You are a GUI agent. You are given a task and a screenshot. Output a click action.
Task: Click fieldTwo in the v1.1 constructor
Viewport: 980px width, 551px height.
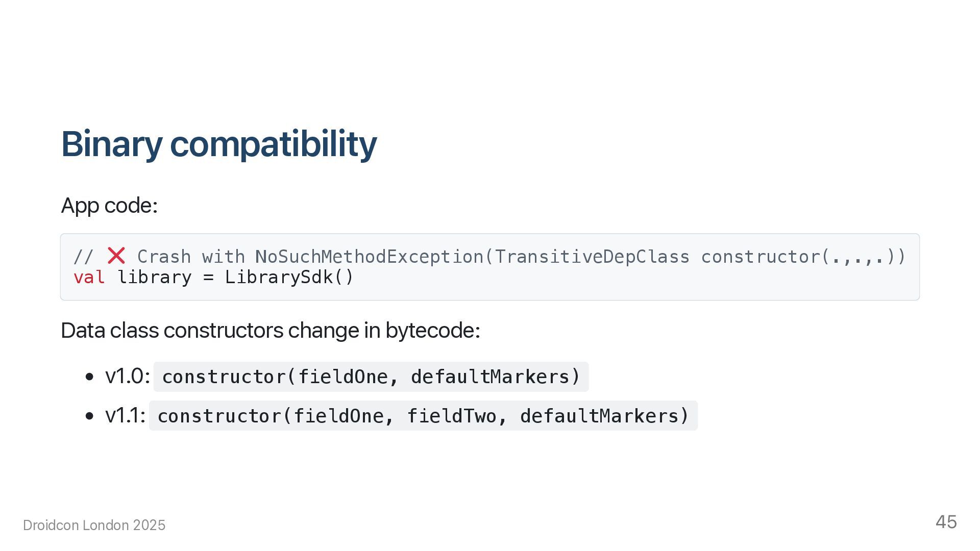(x=451, y=416)
